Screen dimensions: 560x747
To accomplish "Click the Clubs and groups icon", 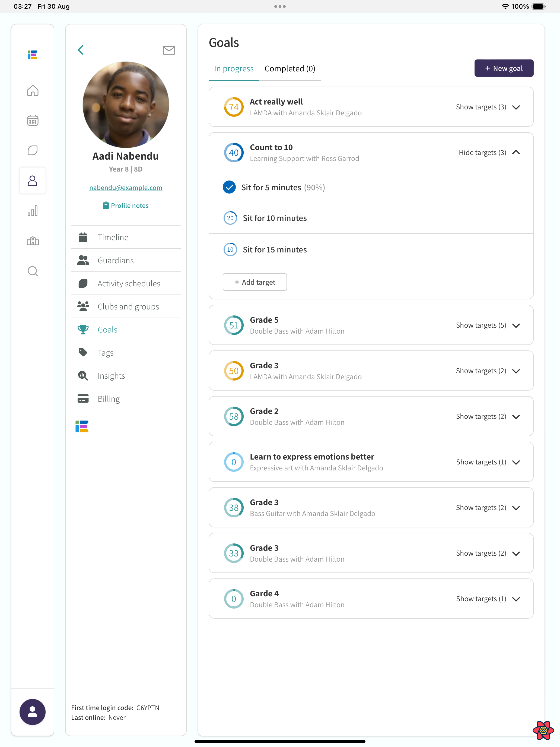I will (83, 306).
